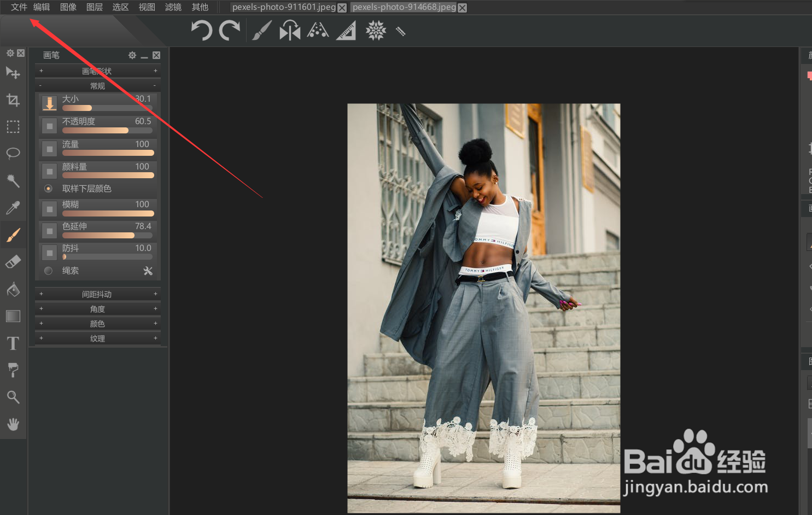Open the 编辑 menu
The width and height of the screenshot is (812, 515).
(42, 7)
